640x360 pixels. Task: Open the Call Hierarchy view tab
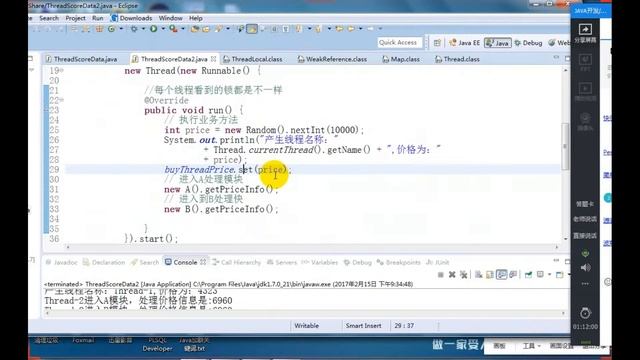point(236,262)
